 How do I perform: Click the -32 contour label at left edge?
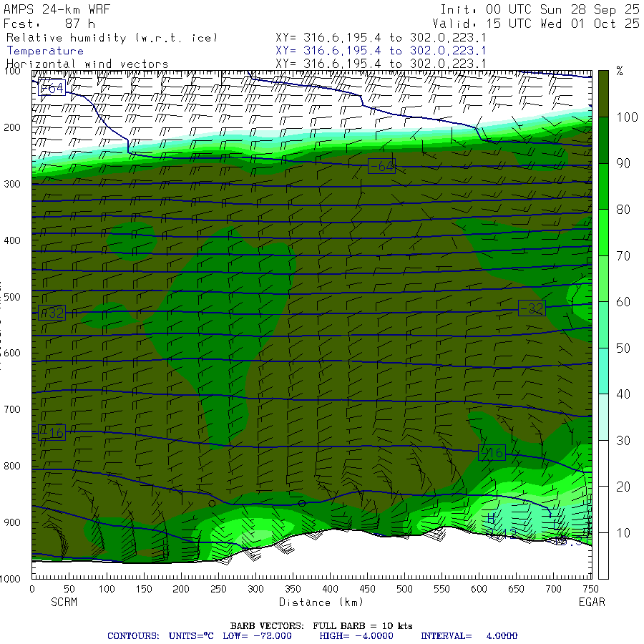52,313
